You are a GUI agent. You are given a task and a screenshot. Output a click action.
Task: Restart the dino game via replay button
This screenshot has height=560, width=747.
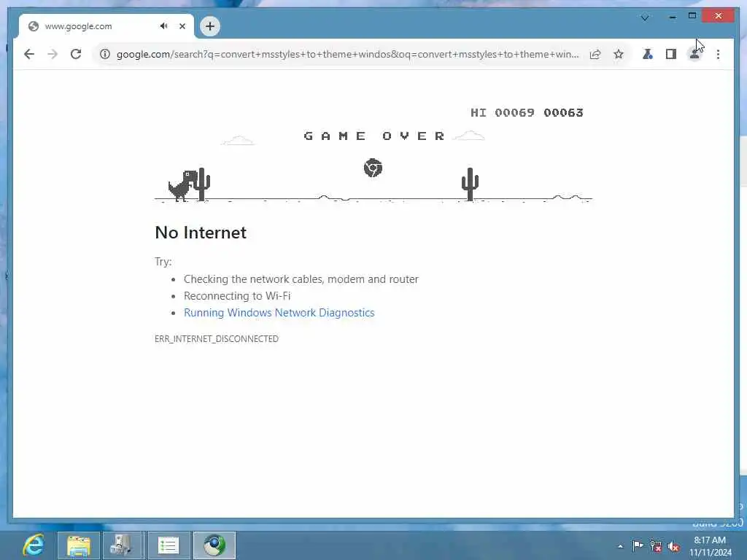[373, 168]
